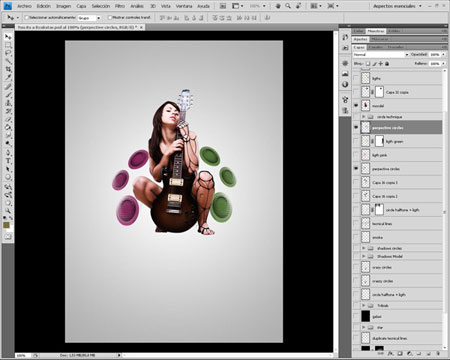Open the Relleno slider arrow
This screenshot has height=360, width=450.
click(x=443, y=63)
